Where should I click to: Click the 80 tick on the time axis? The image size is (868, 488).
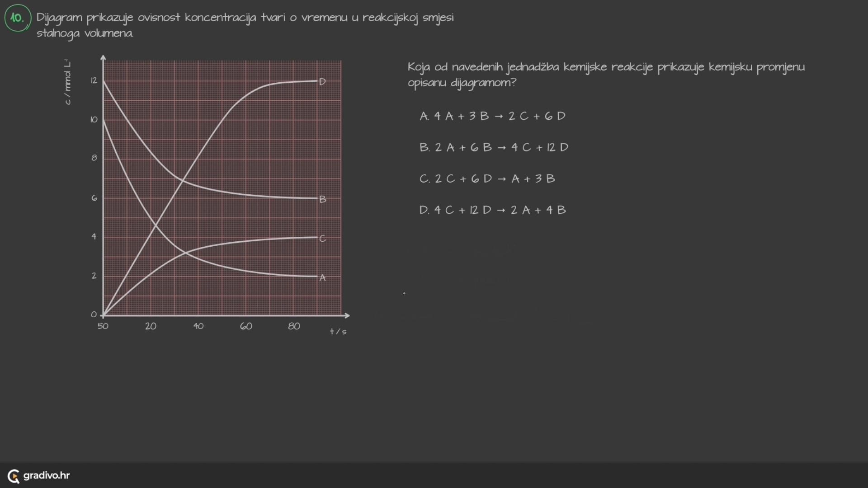[x=294, y=326]
